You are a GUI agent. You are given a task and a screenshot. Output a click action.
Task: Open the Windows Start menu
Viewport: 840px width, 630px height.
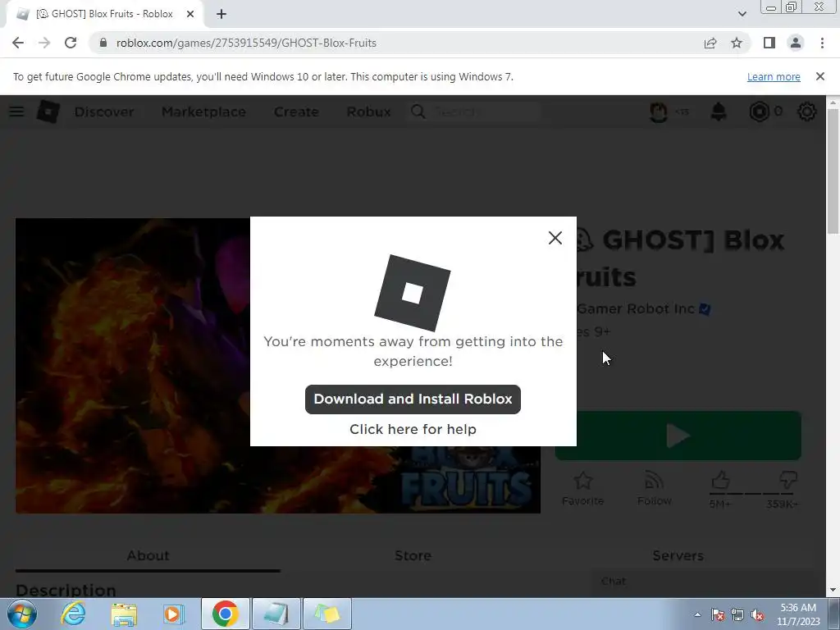(x=21, y=614)
